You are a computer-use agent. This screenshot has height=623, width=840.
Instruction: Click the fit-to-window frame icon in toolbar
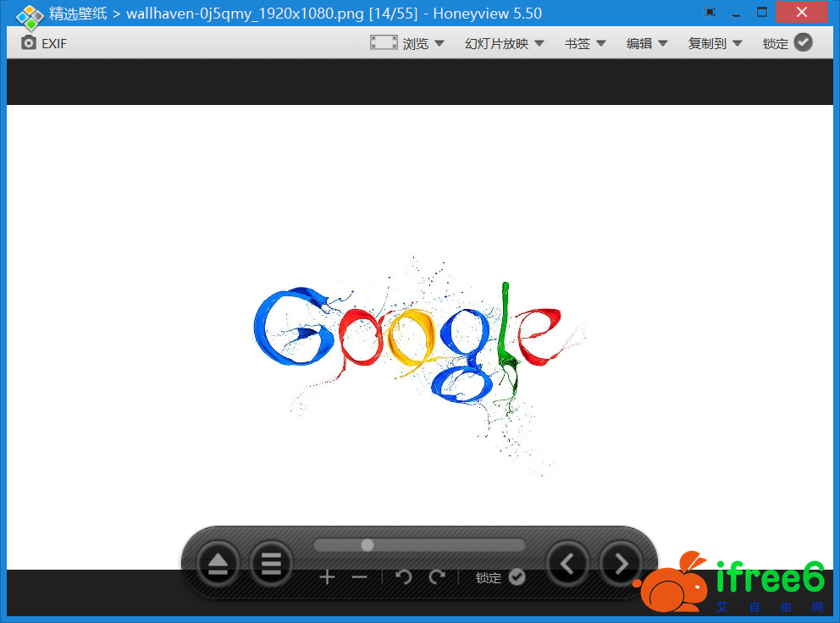tap(384, 42)
